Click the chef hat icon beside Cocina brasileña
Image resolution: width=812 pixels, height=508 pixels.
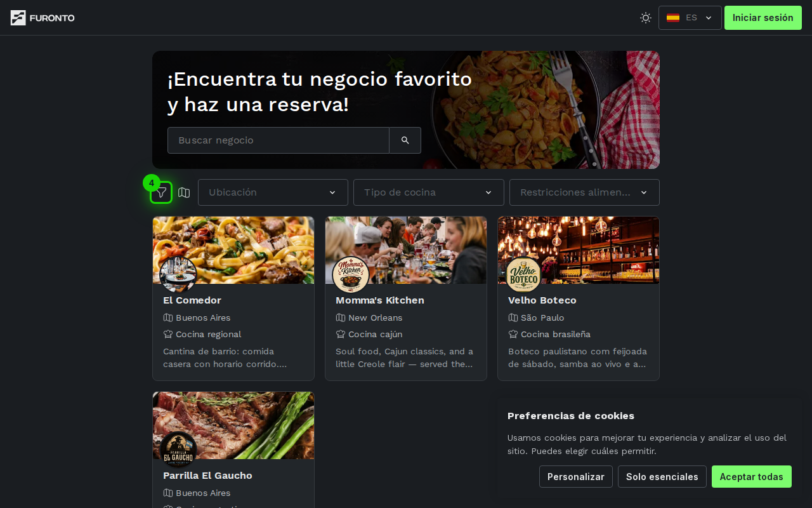tap(513, 334)
